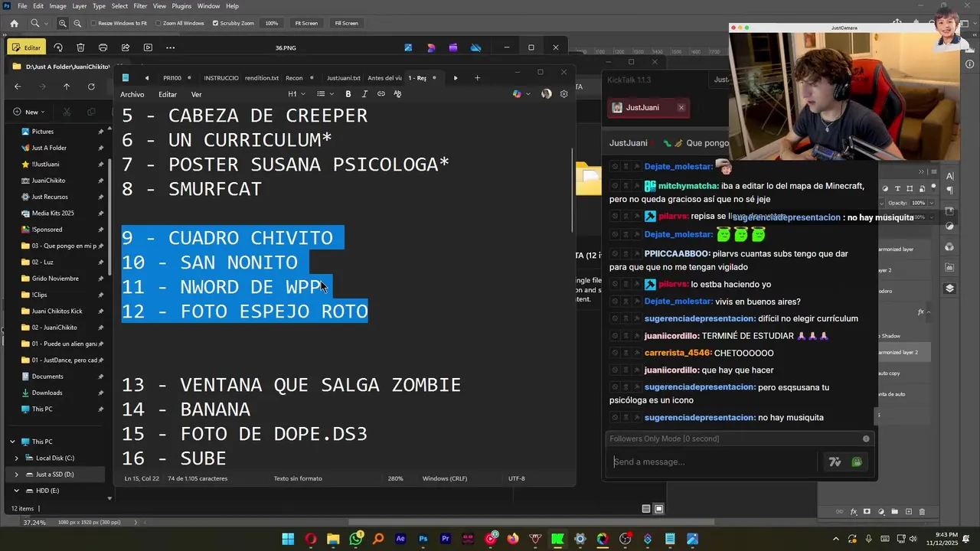
Task: Open the three-dots more menu in Photos viewer
Action: click(x=170, y=47)
